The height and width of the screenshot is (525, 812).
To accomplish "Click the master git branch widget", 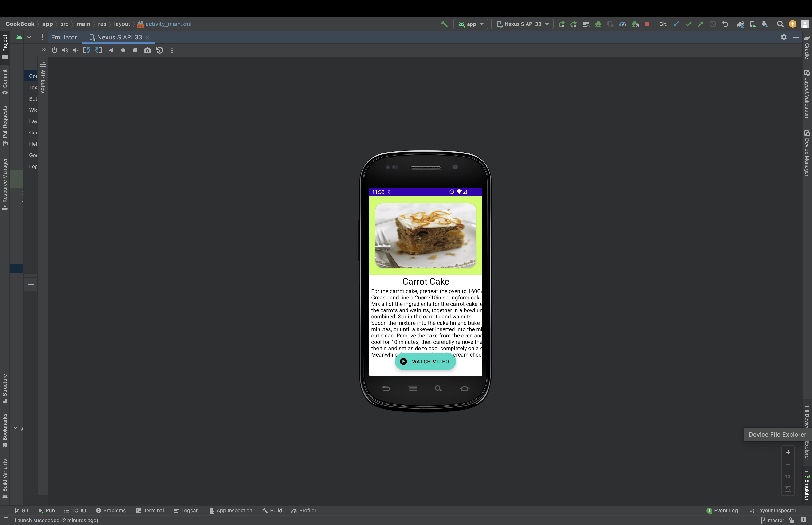I will pyautogui.click(x=772, y=520).
